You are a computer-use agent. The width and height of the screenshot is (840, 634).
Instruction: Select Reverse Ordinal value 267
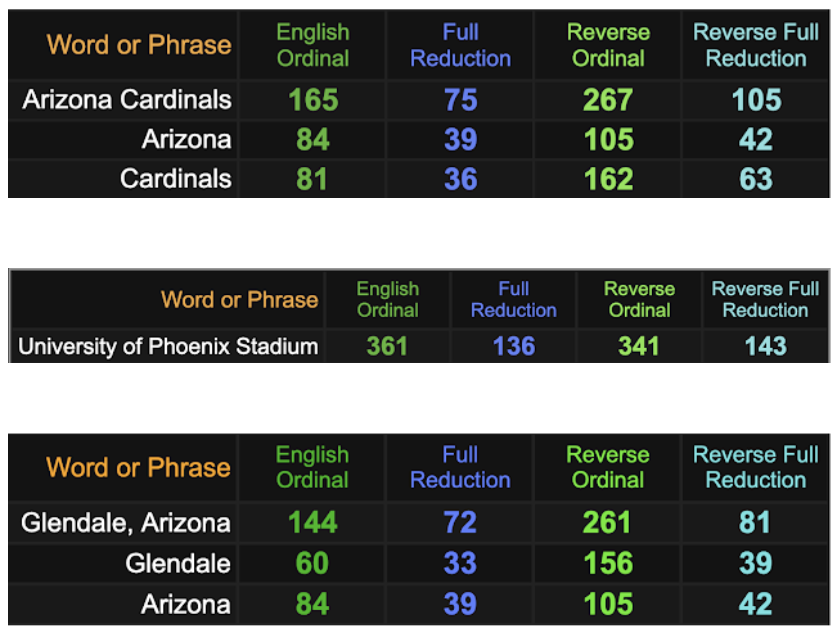point(608,99)
